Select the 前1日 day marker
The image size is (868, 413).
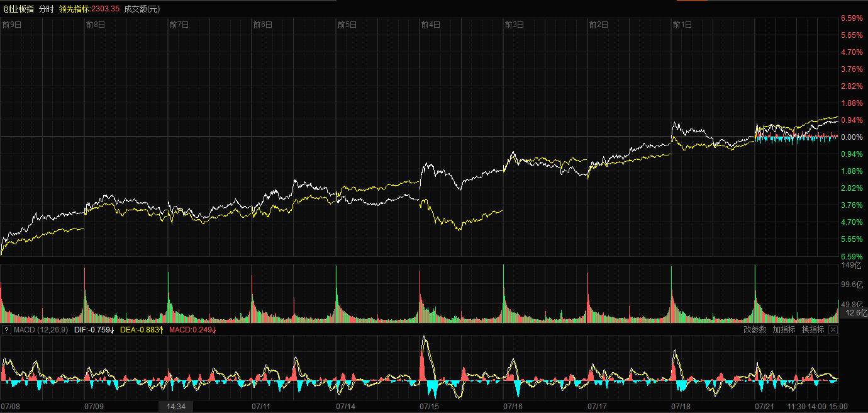pyautogui.click(x=682, y=25)
